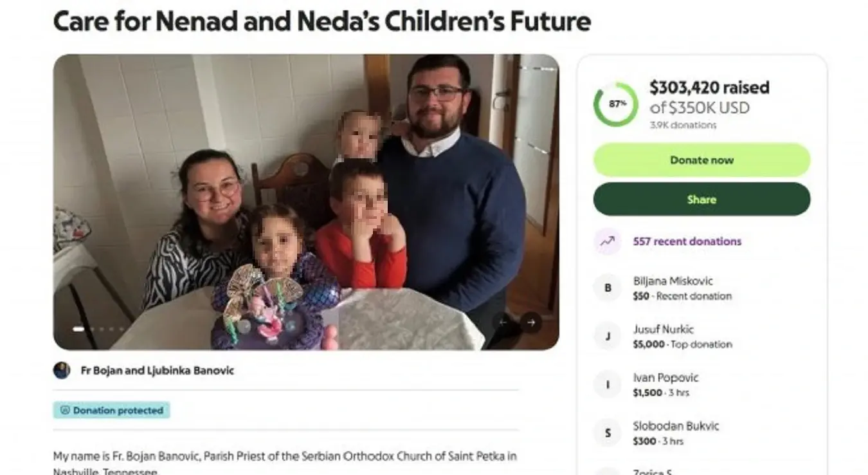Select the first carousel slide indicator
Viewport: 868px width, 475px height.
coord(78,329)
